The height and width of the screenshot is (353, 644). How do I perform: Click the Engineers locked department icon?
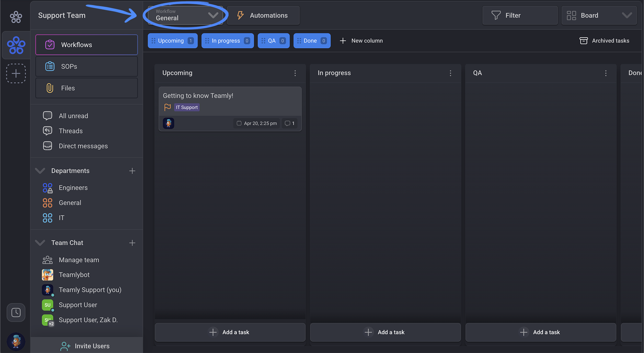(x=47, y=188)
